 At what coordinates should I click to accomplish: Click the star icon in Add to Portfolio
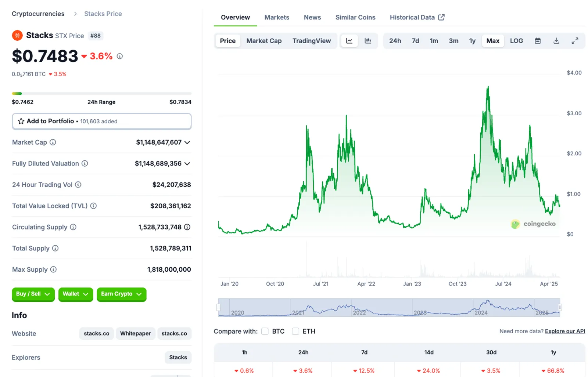pyautogui.click(x=21, y=121)
